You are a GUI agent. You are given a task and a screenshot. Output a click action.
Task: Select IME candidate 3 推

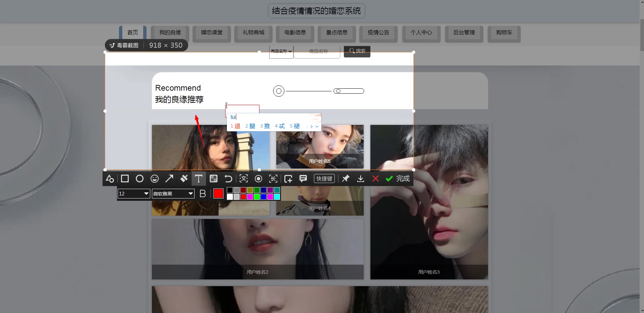pyautogui.click(x=265, y=126)
